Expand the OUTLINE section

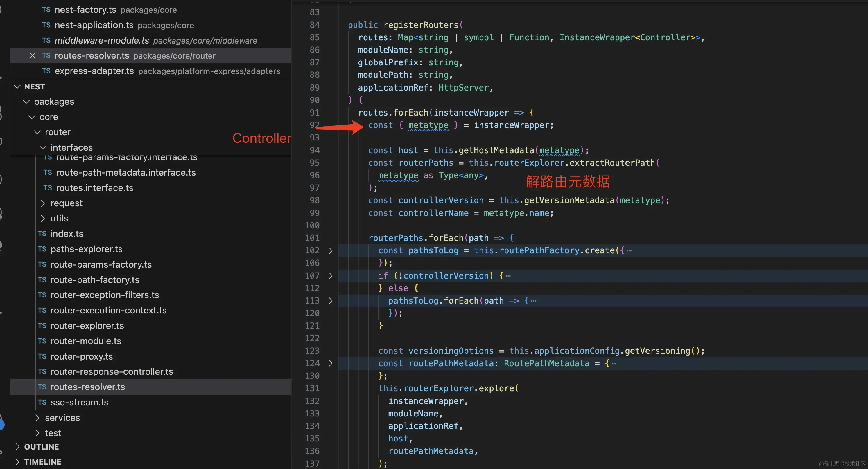coord(41,447)
